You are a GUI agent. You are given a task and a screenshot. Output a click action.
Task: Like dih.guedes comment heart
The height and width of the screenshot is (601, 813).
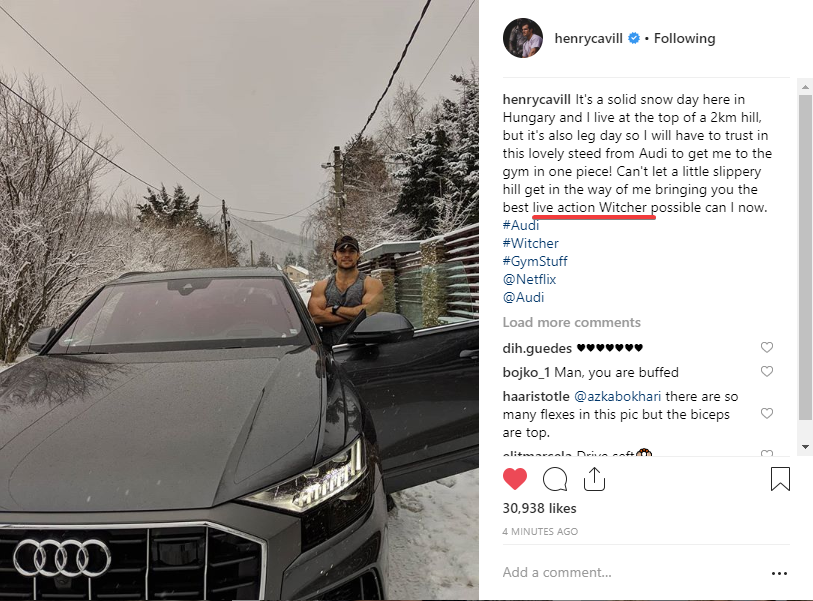(767, 348)
